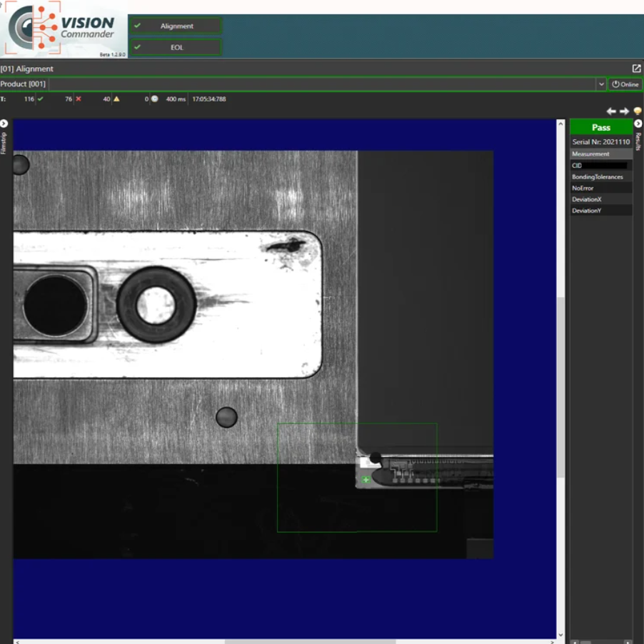The height and width of the screenshot is (644, 644).
Task: Click the failed count value 76
Action: 68,99
